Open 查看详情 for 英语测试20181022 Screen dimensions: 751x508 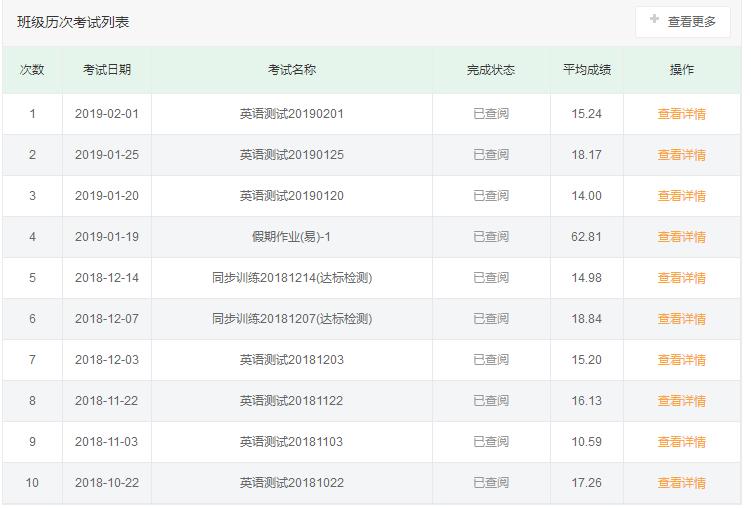click(x=682, y=483)
